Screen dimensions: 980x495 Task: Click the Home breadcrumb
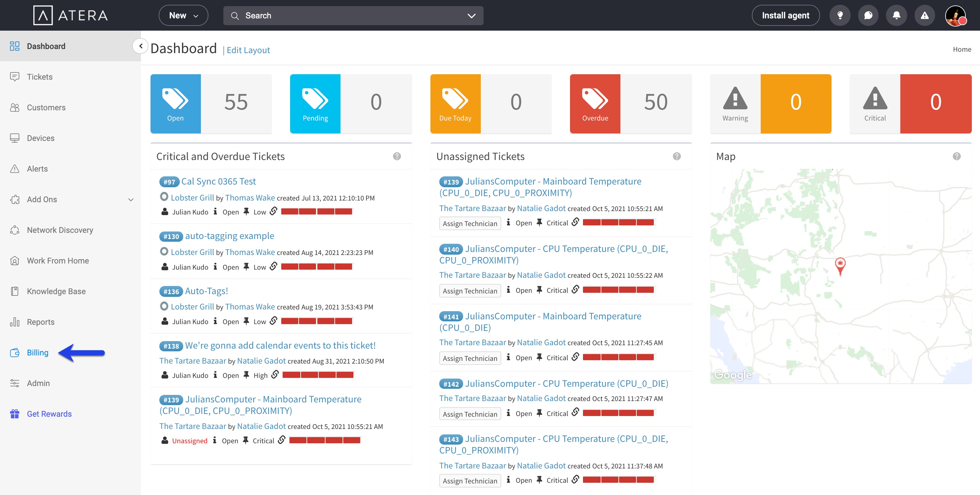[962, 49]
